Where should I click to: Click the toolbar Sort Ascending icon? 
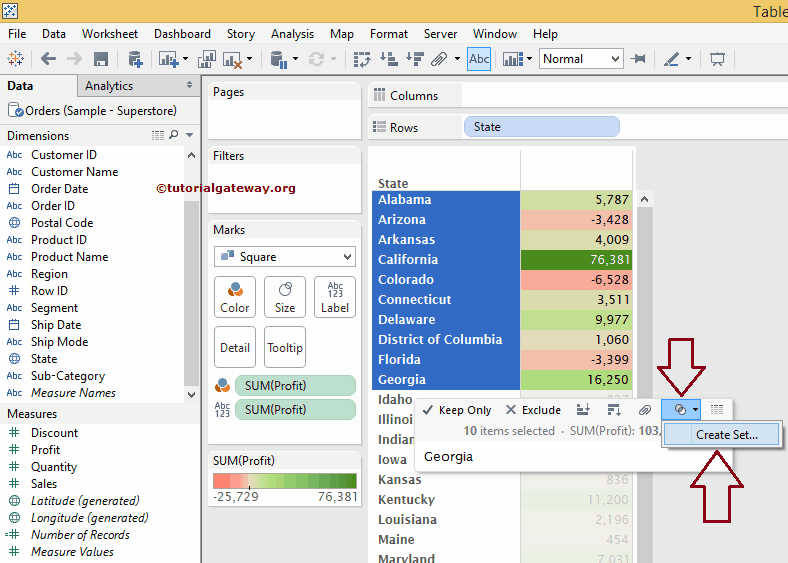point(389,59)
